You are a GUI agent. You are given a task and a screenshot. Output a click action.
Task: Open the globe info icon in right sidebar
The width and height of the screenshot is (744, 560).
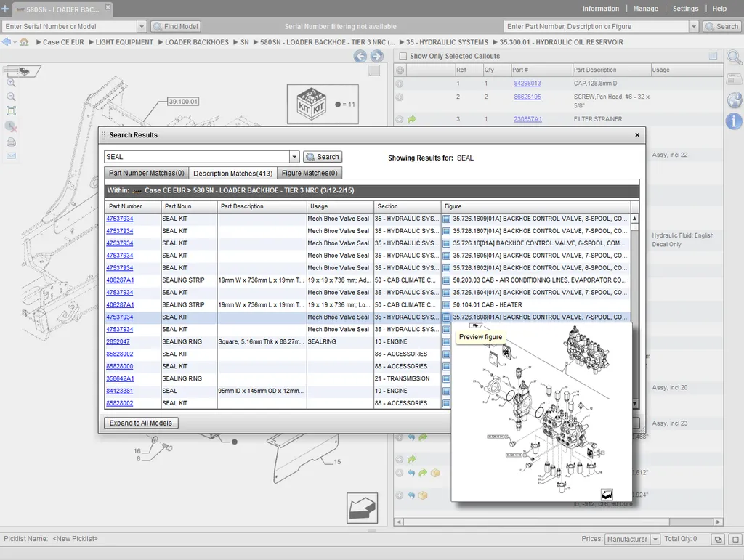[734, 100]
